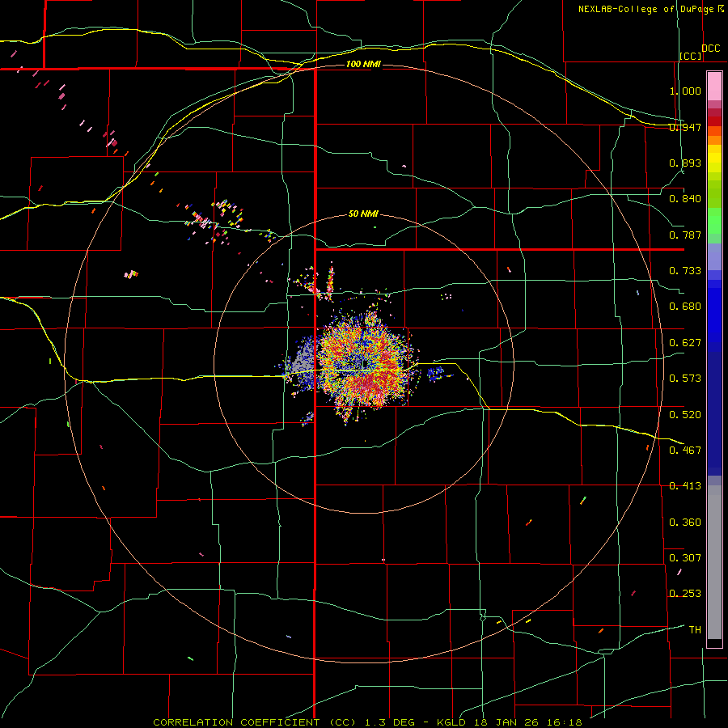728x728 pixels.
Task: Click the 0.413 color scale value
Action: pos(685,486)
